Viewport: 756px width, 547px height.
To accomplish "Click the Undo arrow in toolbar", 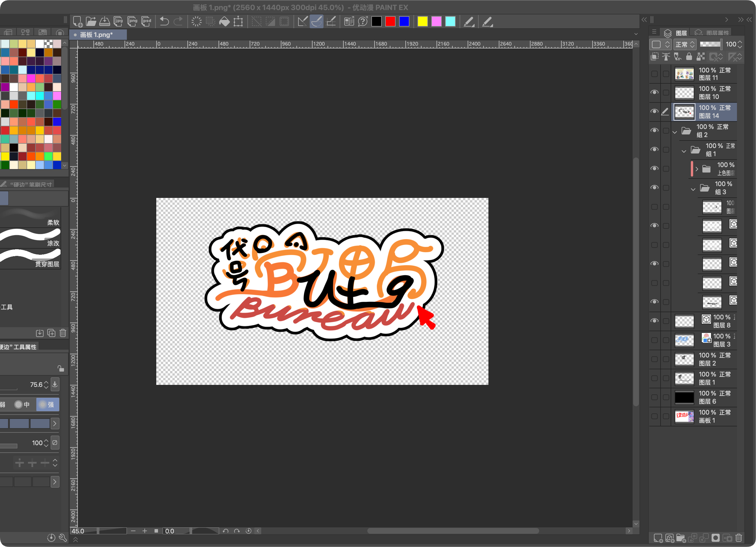I will (x=164, y=22).
